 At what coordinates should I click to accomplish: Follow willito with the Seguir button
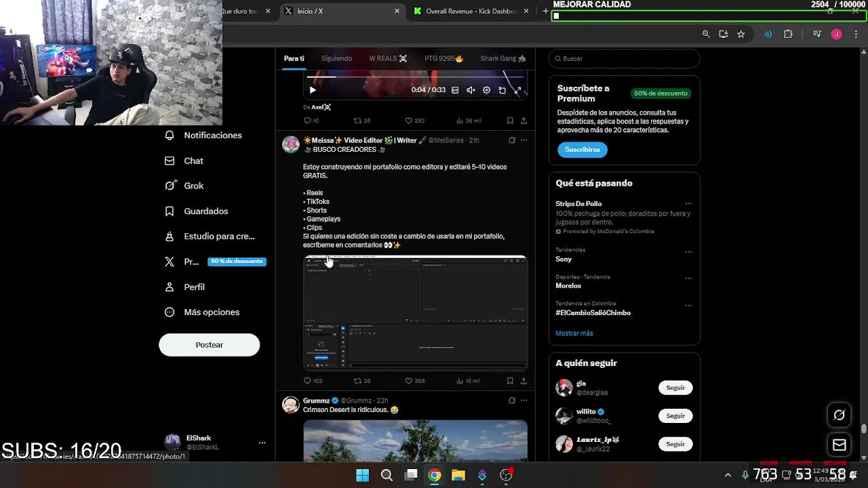(675, 415)
